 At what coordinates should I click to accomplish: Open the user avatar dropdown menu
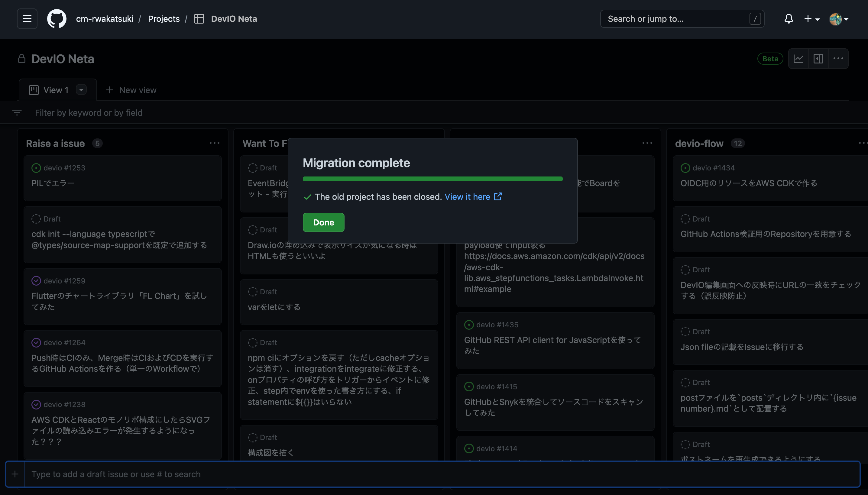pyautogui.click(x=838, y=19)
